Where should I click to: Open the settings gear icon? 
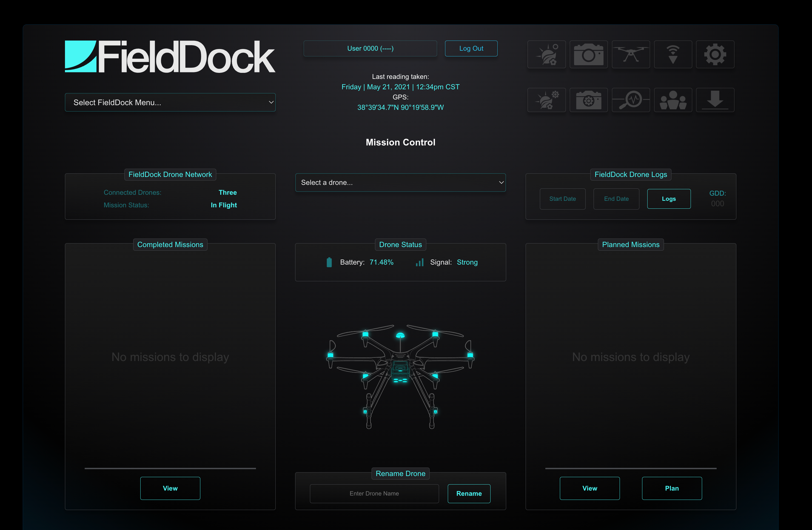point(715,54)
